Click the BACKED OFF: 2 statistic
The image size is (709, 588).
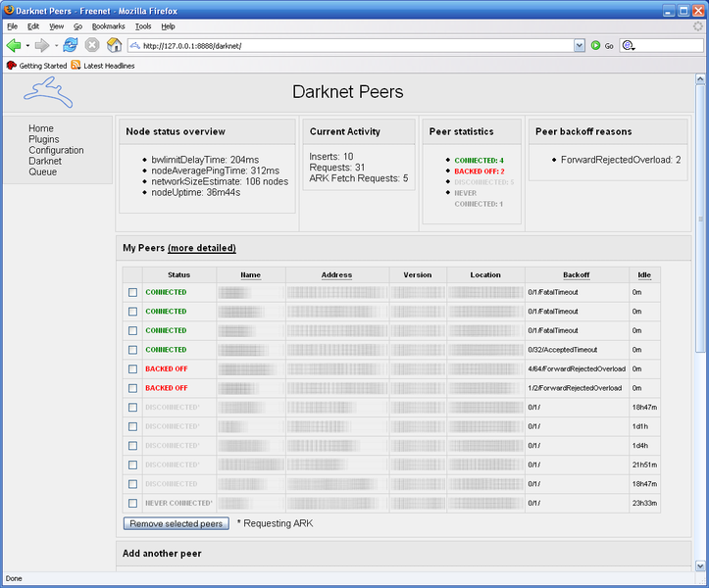480,171
